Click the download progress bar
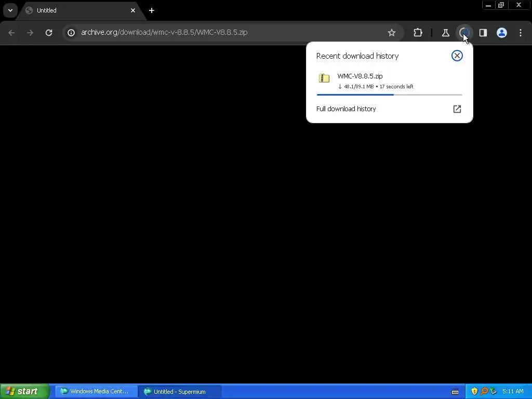This screenshot has width=532, height=399. [389, 95]
